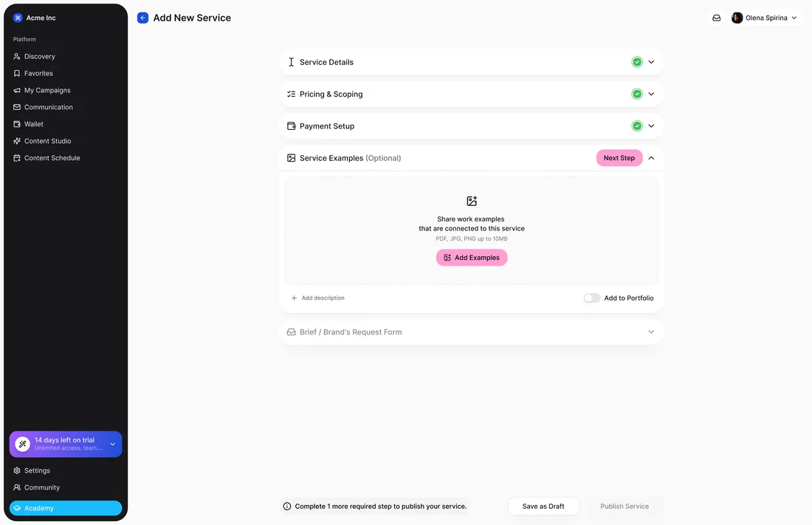The height and width of the screenshot is (525, 812).
Task: Click the Brief / Brand's Request Form inbox icon
Action: pos(291,332)
